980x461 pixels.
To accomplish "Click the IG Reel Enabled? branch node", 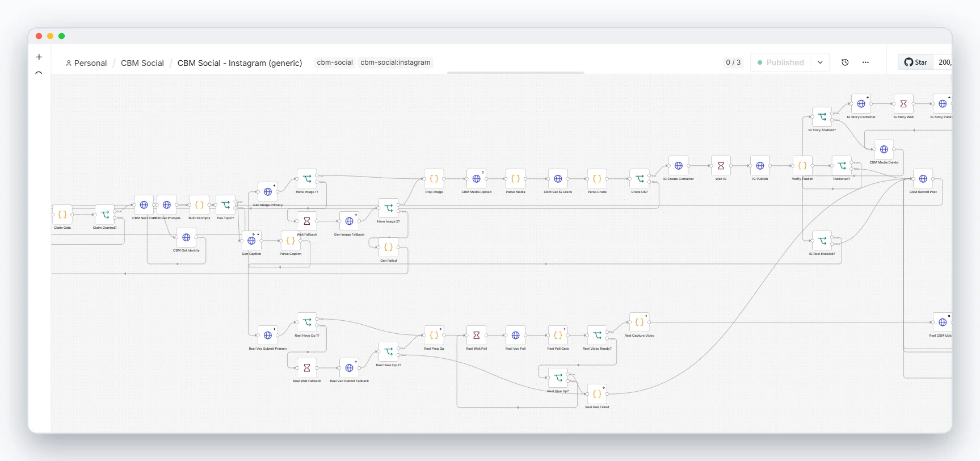I will pos(822,241).
